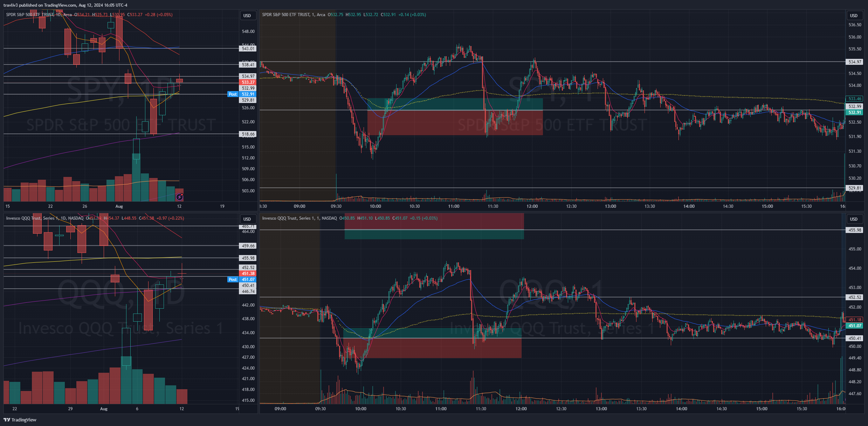Open USD currency selector on QQQ daily chart
Image resolution: width=868 pixels, height=426 pixels.
[x=247, y=219]
